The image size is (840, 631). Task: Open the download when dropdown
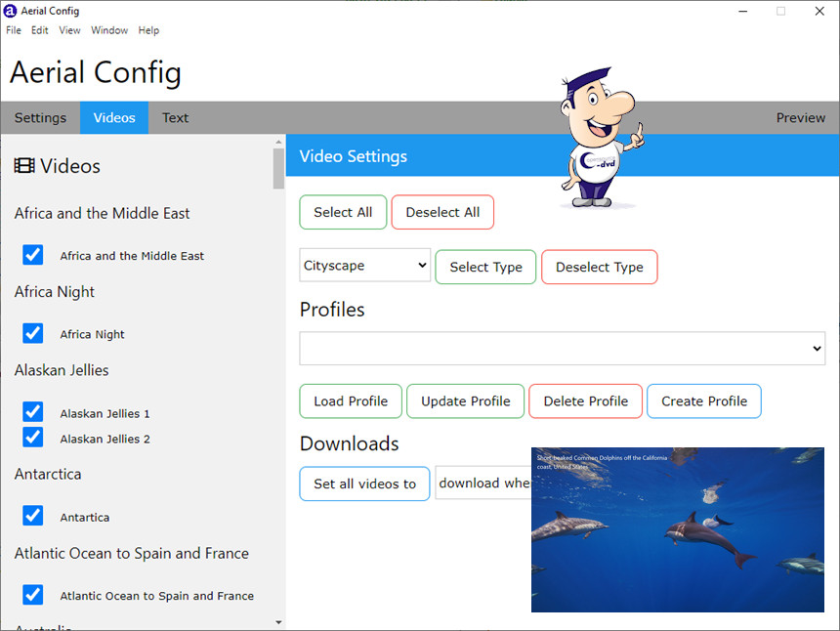pyautogui.click(x=483, y=483)
